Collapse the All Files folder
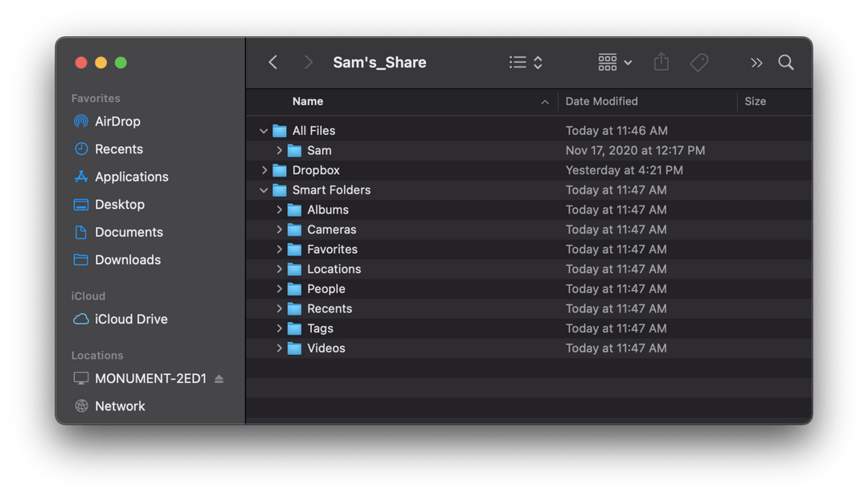868x497 pixels. (x=264, y=131)
